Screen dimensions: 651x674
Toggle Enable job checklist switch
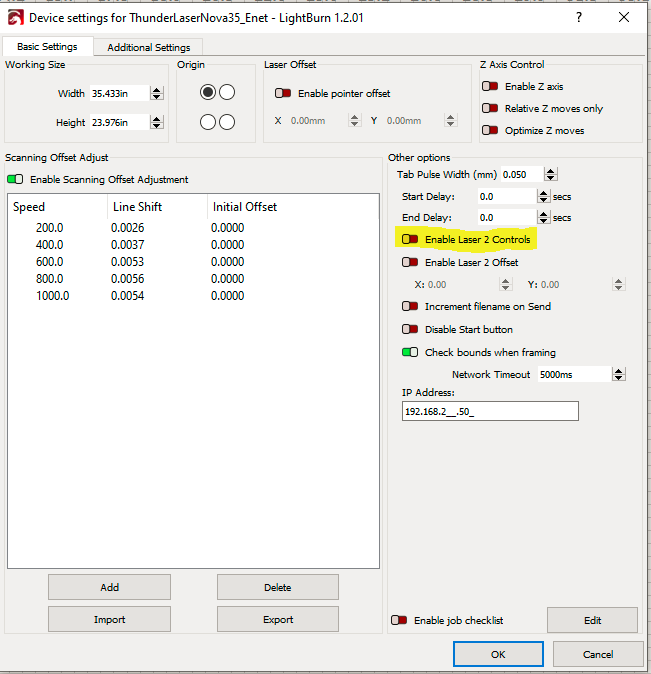[399, 620]
